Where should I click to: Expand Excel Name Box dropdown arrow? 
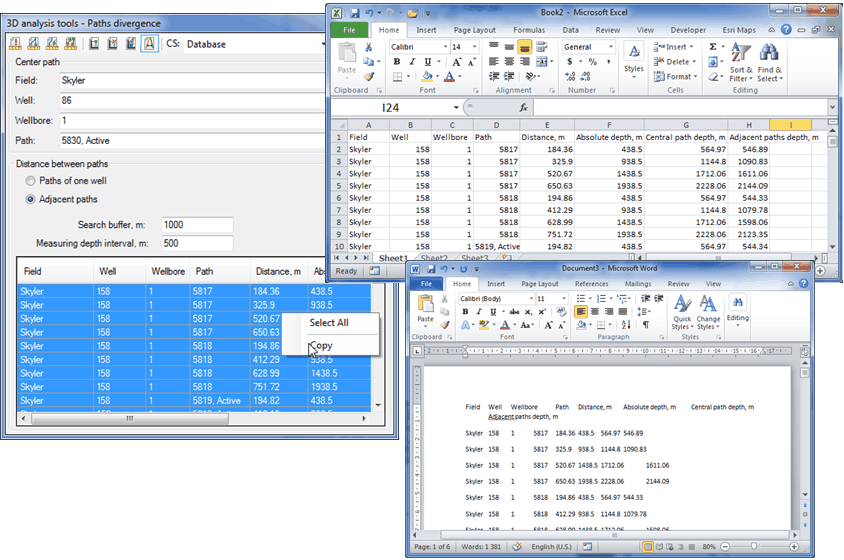[456, 108]
